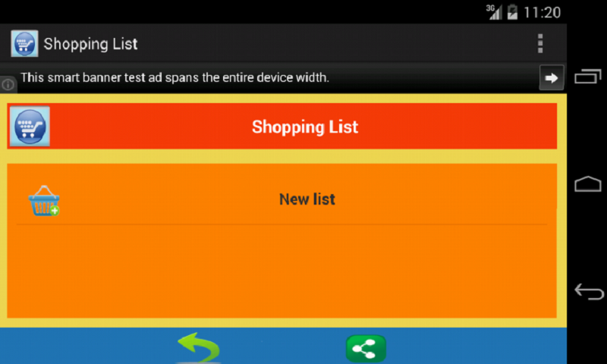
Task: Tap the basket with plus icon
Action: click(x=44, y=201)
